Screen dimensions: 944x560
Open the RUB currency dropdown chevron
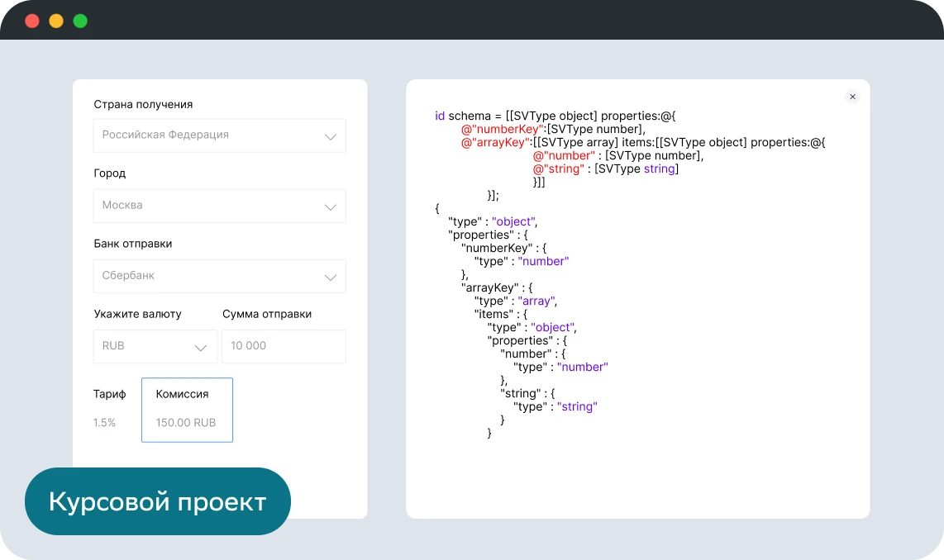point(200,347)
